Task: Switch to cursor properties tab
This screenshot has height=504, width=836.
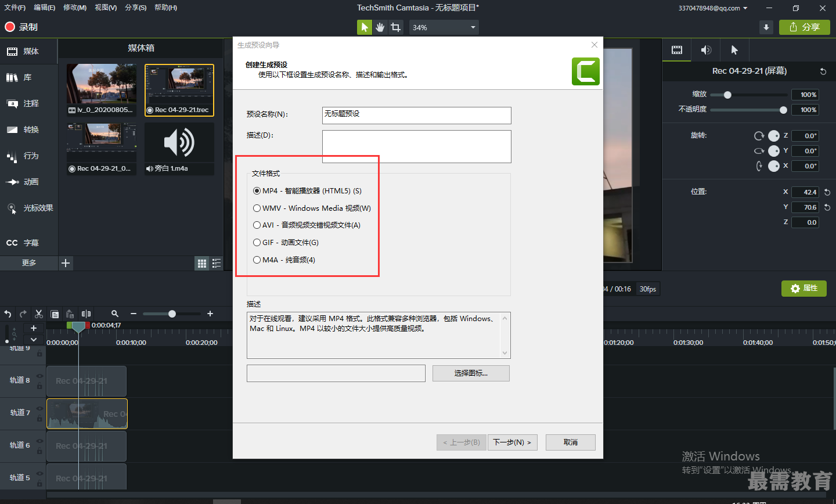Action: coord(734,50)
